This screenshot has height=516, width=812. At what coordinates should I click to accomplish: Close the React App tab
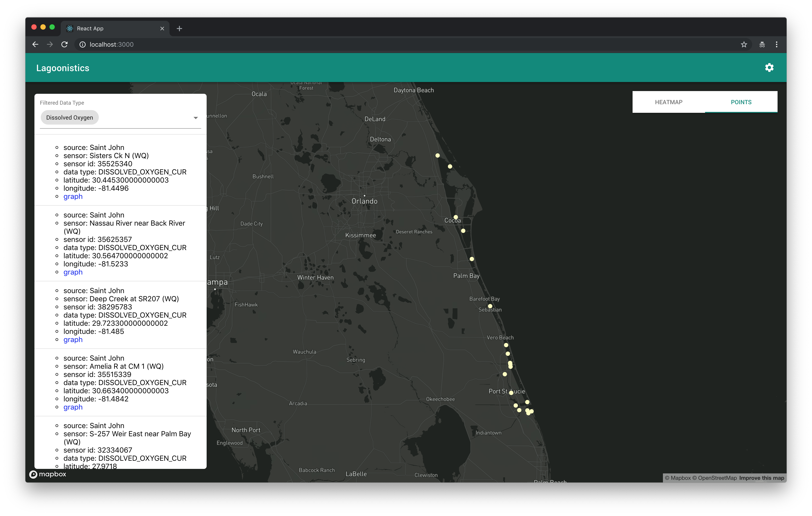coord(162,29)
